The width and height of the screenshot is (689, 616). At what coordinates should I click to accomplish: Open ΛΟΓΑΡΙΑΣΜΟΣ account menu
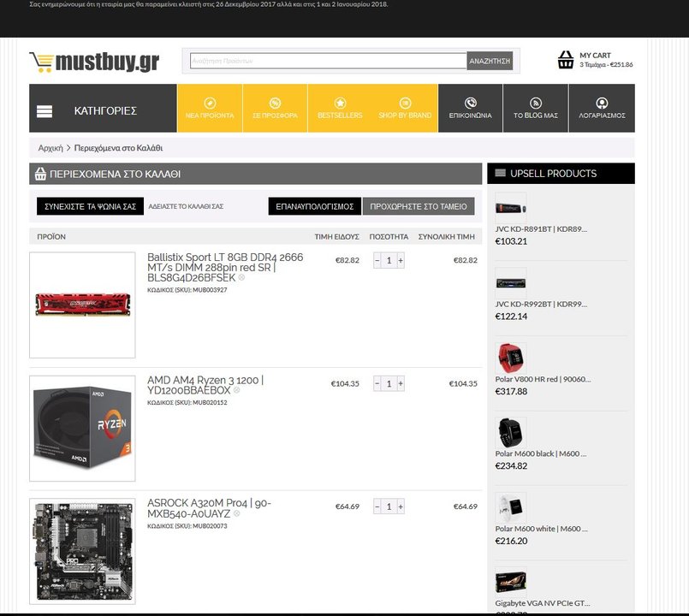click(602, 108)
